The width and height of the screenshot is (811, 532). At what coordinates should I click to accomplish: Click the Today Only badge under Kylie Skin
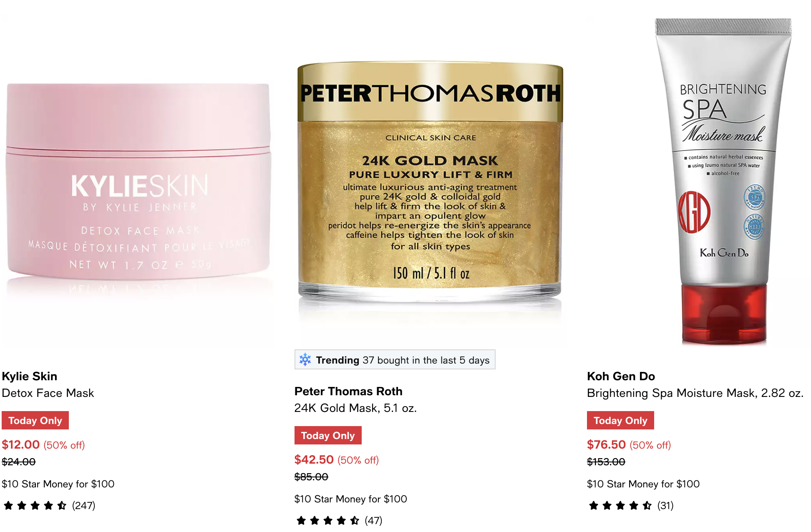(35, 420)
